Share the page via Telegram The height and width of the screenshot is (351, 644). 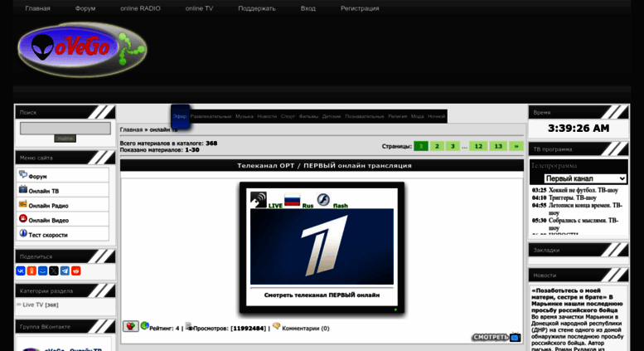(x=65, y=271)
